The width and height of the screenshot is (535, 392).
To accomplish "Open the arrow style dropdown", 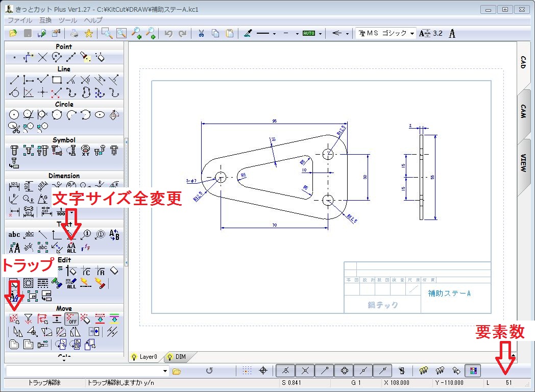I will coord(347,34).
